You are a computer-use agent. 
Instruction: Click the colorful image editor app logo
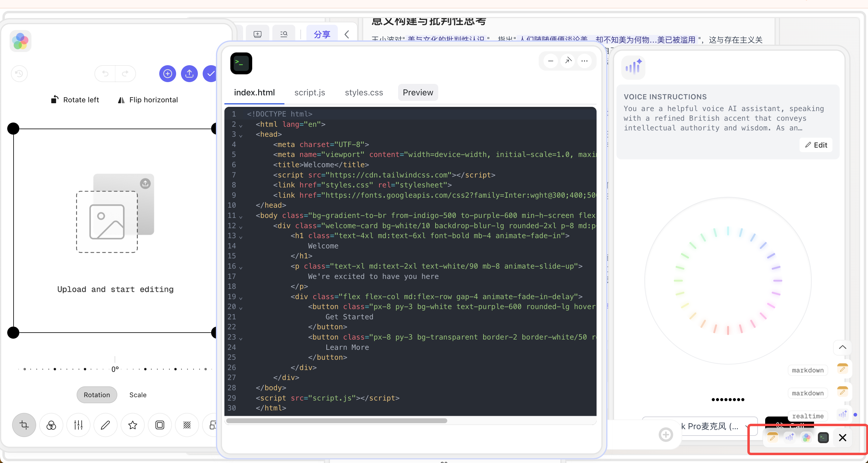(x=21, y=41)
